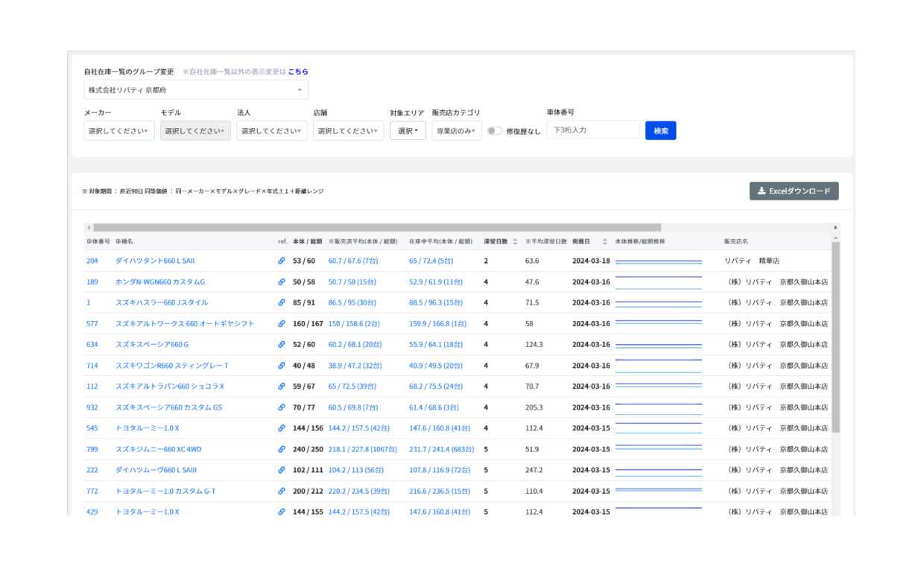Click the 検索 button
The width and height of the screenshot is (924, 566).
661,130
